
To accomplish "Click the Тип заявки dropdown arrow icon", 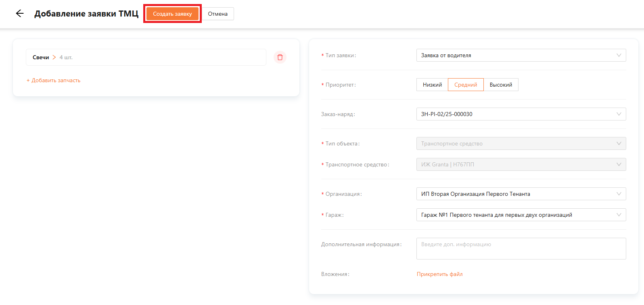I will point(619,55).
